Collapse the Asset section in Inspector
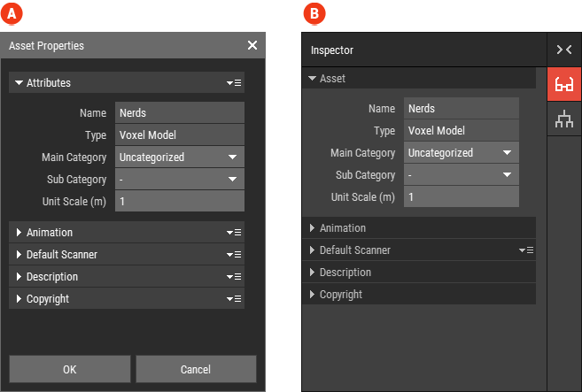 [x=312, y=79]
